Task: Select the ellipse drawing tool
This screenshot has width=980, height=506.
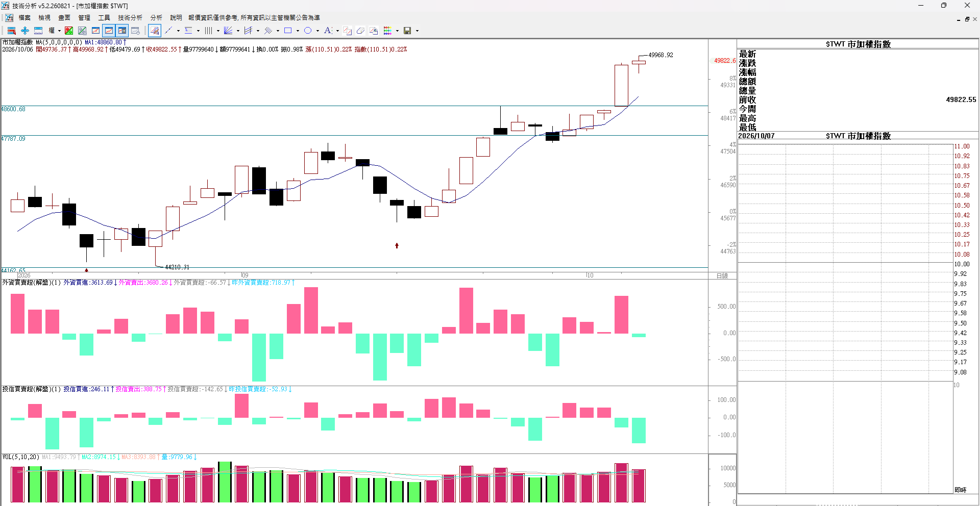Action: pyautogui.click(x=308, y=31)
